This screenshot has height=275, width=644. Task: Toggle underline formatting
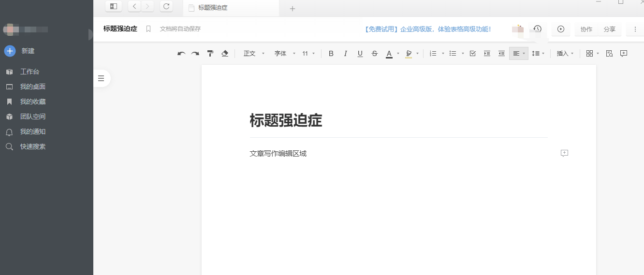360,54
